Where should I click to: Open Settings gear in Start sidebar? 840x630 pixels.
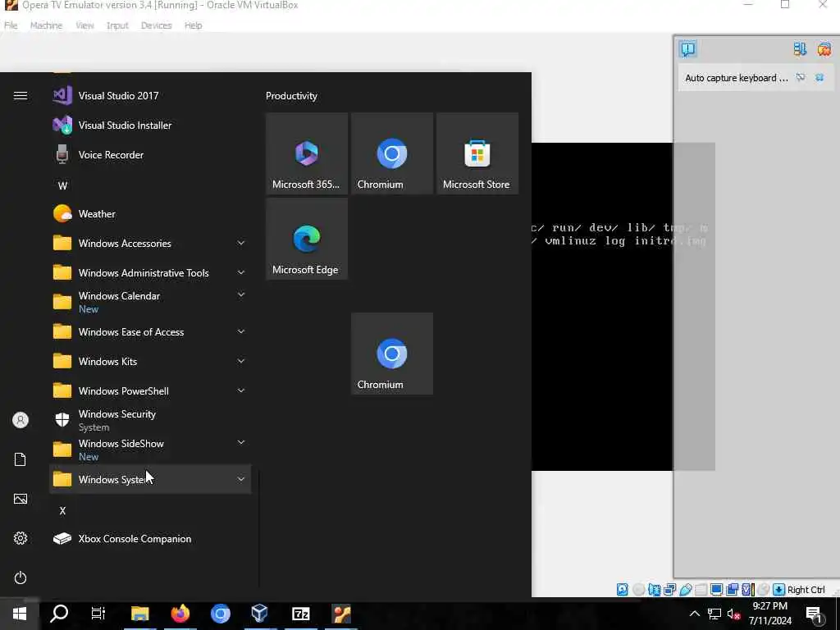point(21,538)
